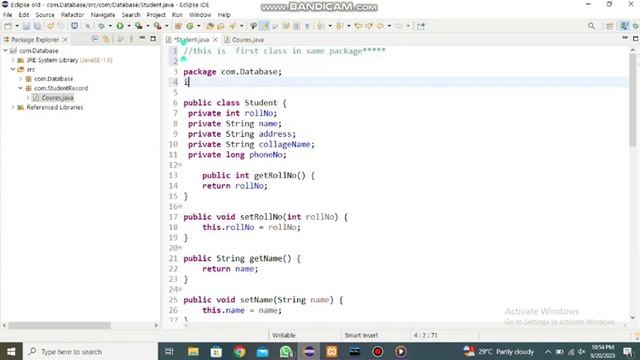Click line 4 in the code editor
Screen dimensions: 640x360
405,82
